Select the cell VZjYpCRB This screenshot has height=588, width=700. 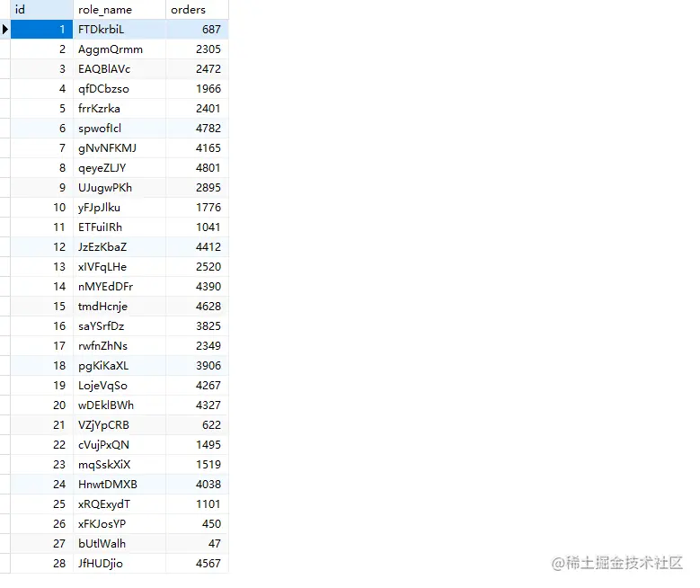coord(120,425)
